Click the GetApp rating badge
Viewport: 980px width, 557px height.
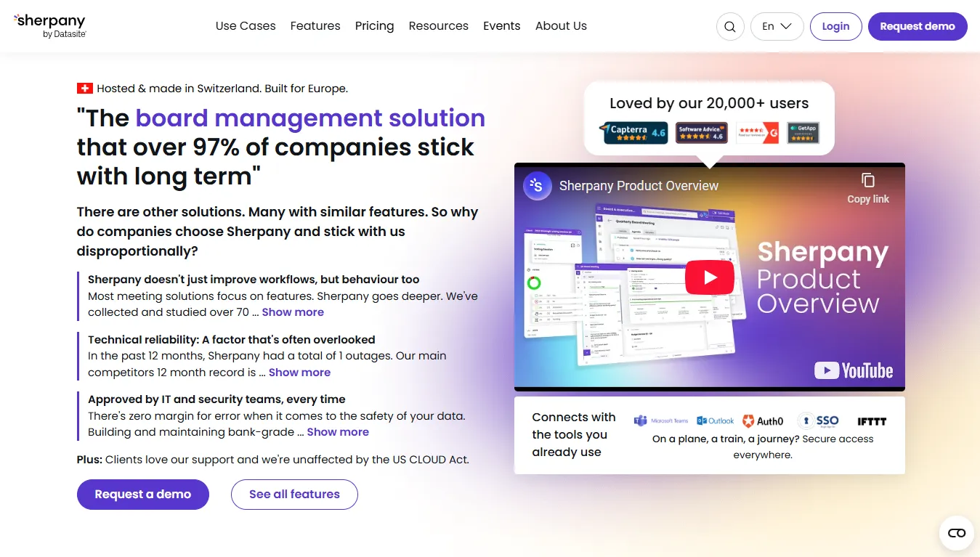(803, 132)
